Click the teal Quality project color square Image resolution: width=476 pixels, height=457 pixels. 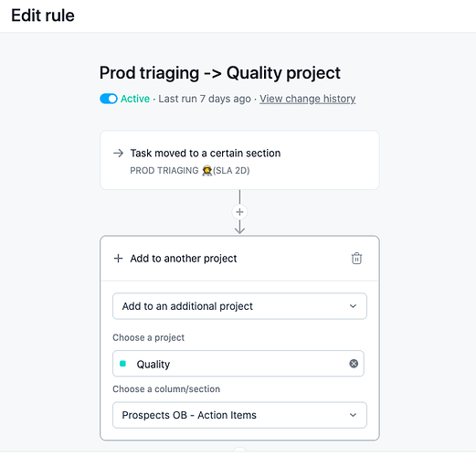tap(122, 364)
